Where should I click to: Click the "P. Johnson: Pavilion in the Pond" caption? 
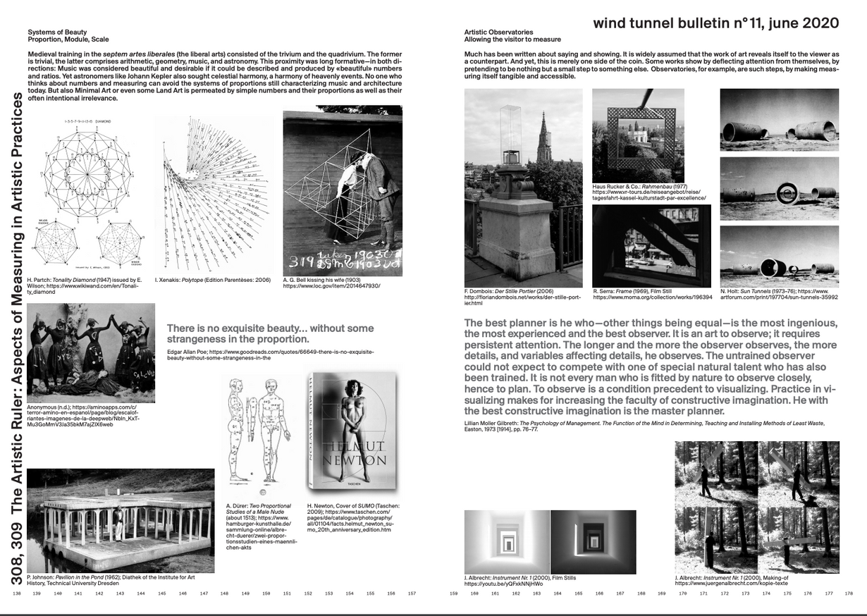click(111, 580)
